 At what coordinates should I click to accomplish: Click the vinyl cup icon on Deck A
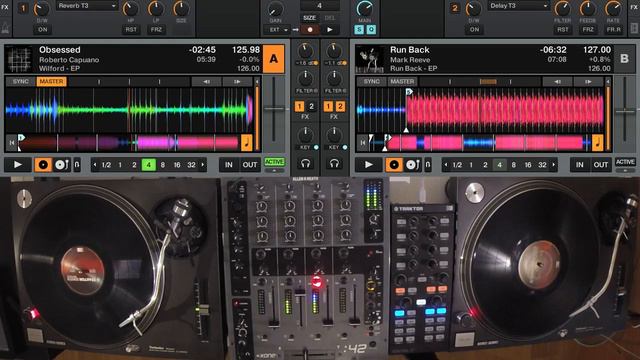[42, 164]
